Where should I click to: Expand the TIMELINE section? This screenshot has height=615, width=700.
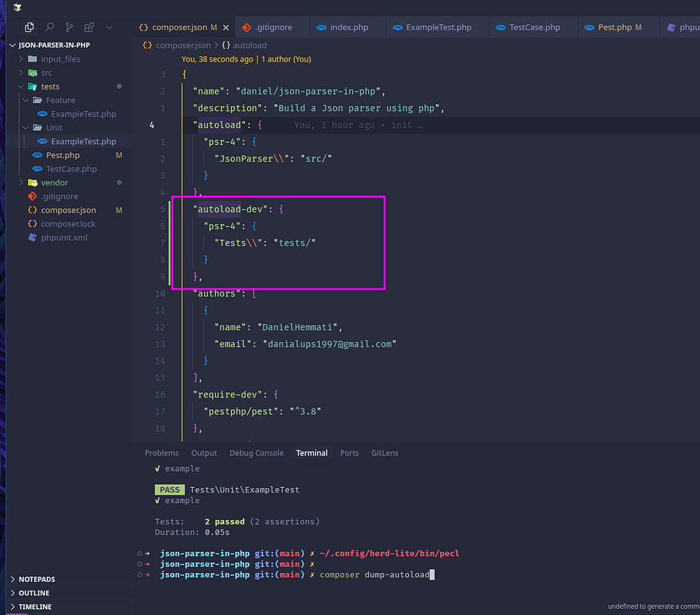35,607
